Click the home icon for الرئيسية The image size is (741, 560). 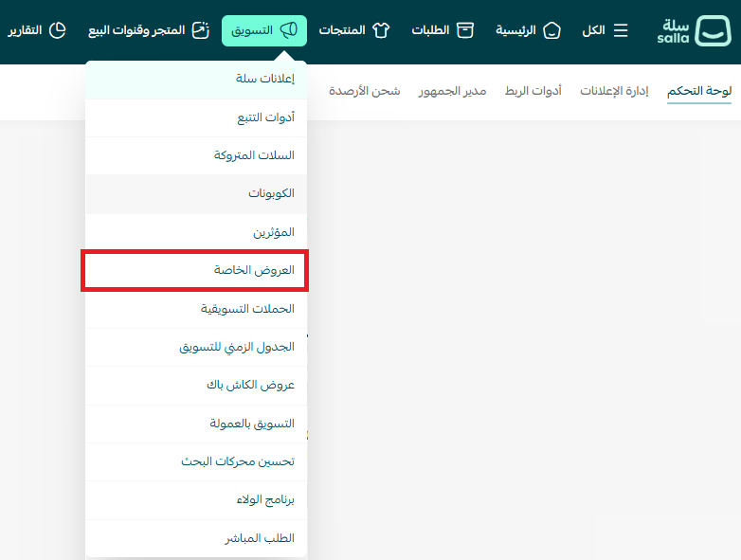tap(551, 30)
